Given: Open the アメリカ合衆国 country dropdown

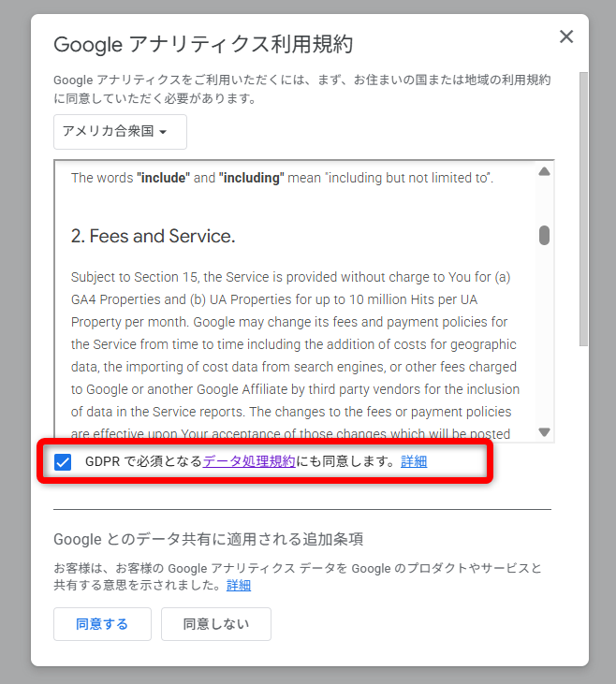Looking at the screenshot, I should [120, 132].
